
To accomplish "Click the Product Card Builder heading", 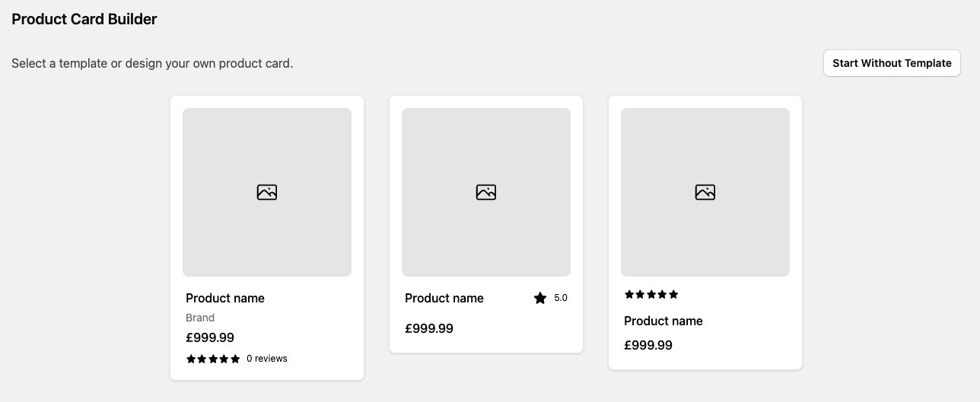I will [x=84, y=20].
